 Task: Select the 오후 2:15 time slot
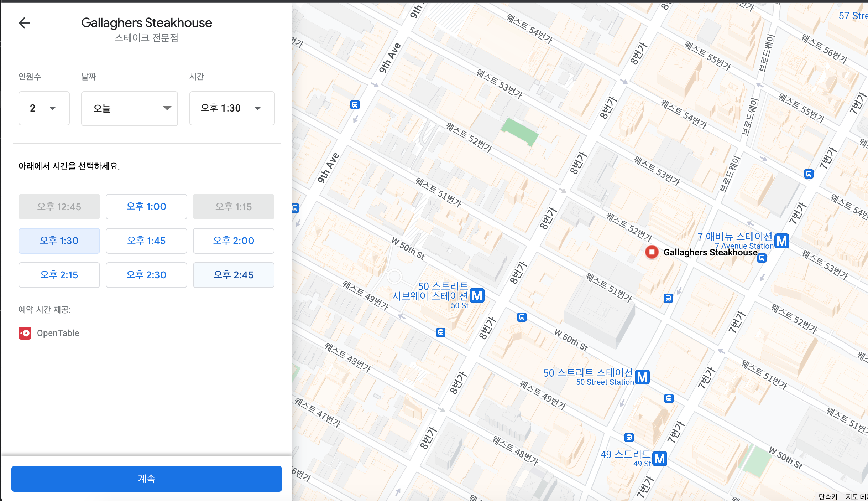(59, 275)
